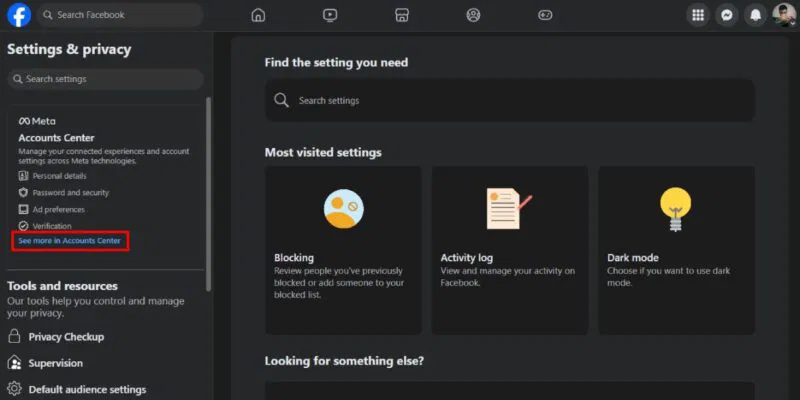Open the nine-dot Menu grid icon
800x400 pixels.
(x=698, y=15)
